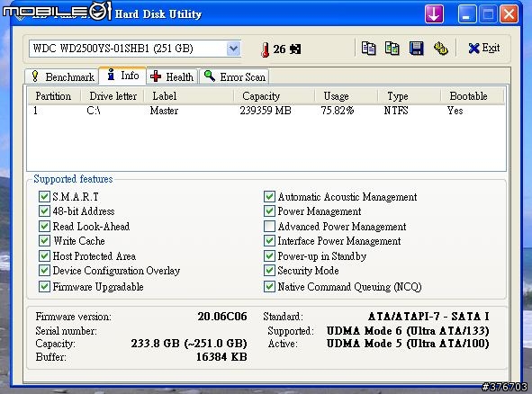Open the Health tab
Image resolution: width=532 pixels, height=394 pixels.
[172, 77]
